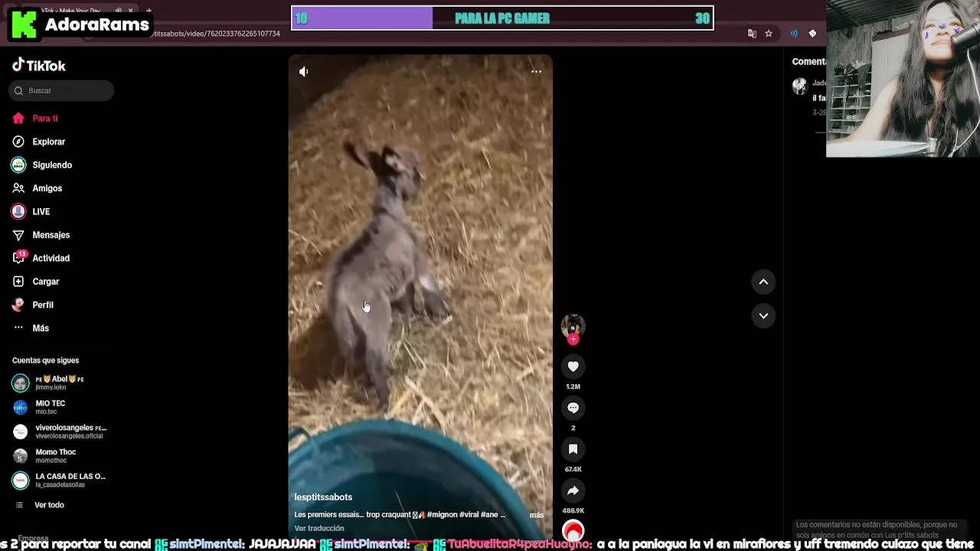Click the Comentarios panel heading

(x=809, y=62)
